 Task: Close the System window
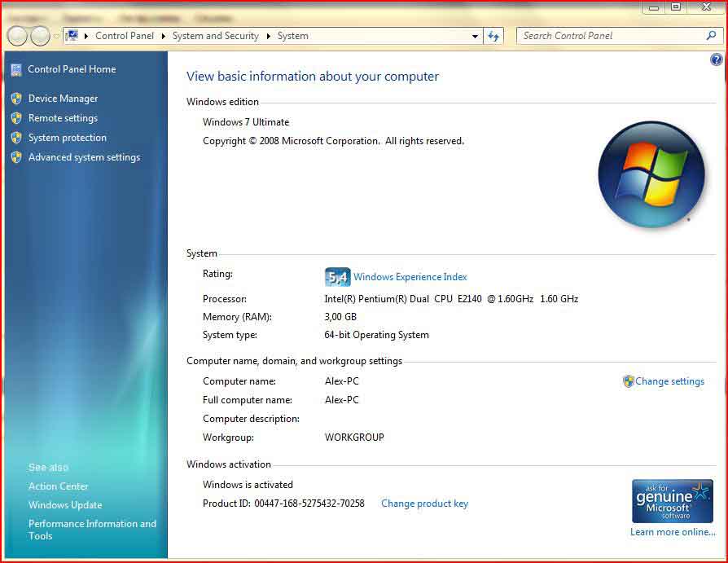[x=706, y=7]
